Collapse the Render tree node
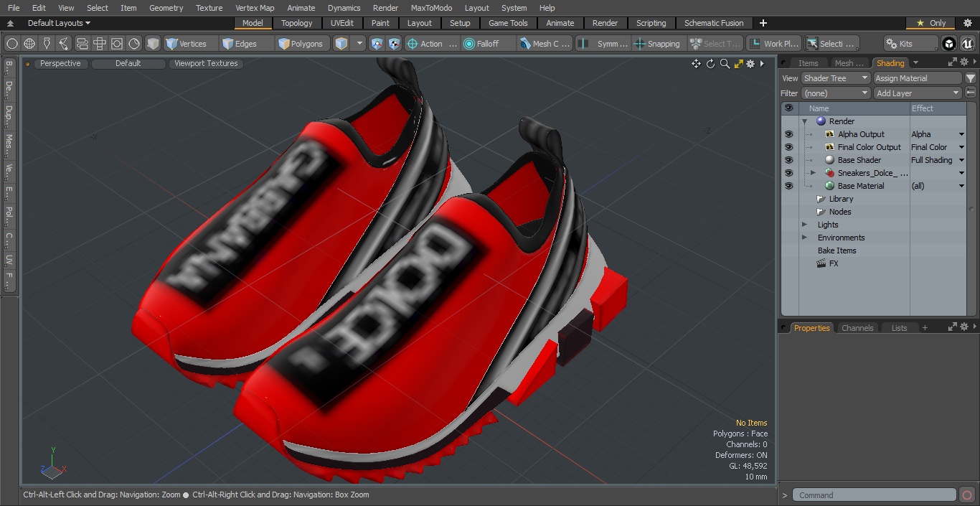 804,121
